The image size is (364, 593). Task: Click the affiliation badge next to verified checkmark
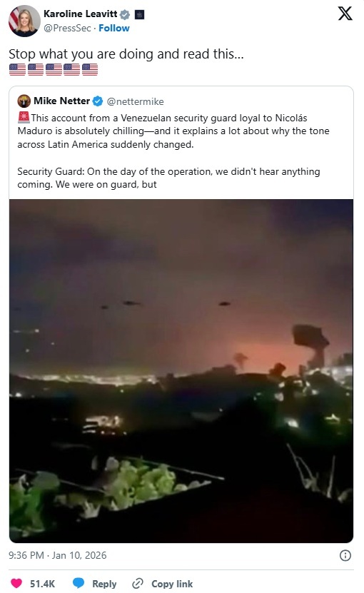[x=140, y=15]
